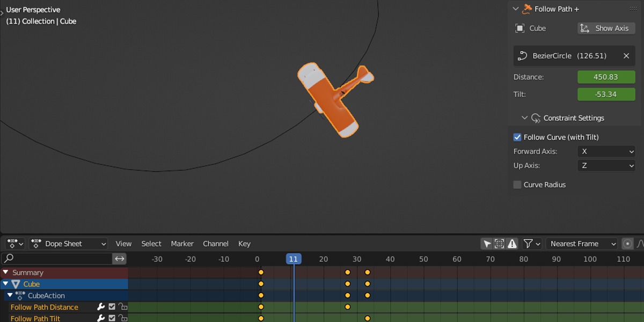This screenshot has height=322, width=644.
Task: Open the Marker menu
Action: pos(182,244)
